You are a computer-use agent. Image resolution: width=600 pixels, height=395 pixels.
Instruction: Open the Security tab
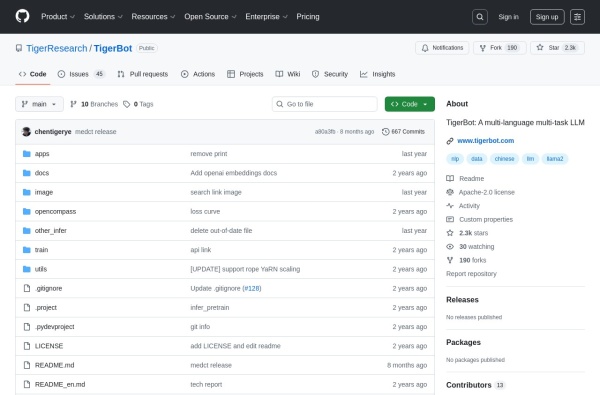[x=330, y=74]
